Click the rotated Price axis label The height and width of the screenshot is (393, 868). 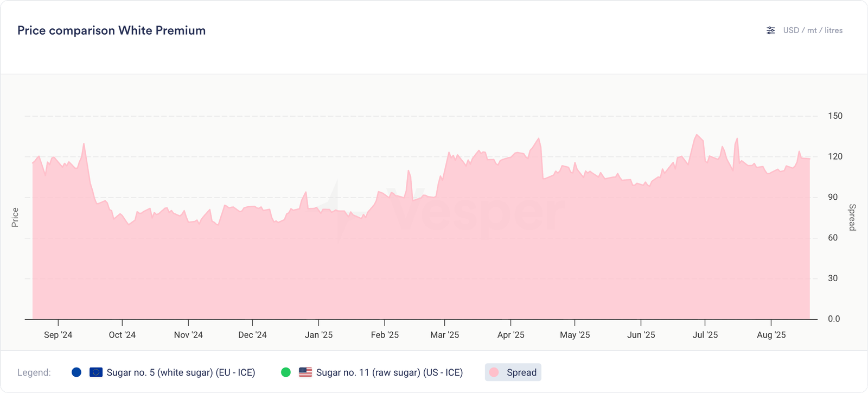[15, 217]
